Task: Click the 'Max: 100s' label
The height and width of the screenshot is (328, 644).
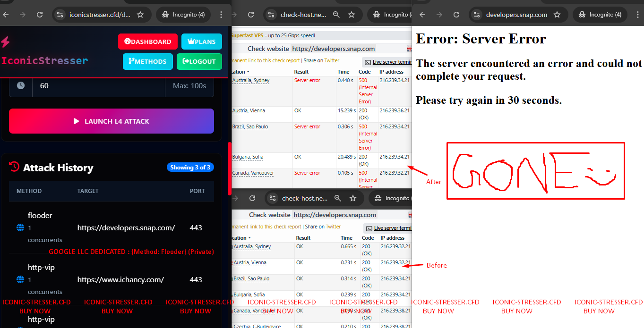Action: [189, 85]
